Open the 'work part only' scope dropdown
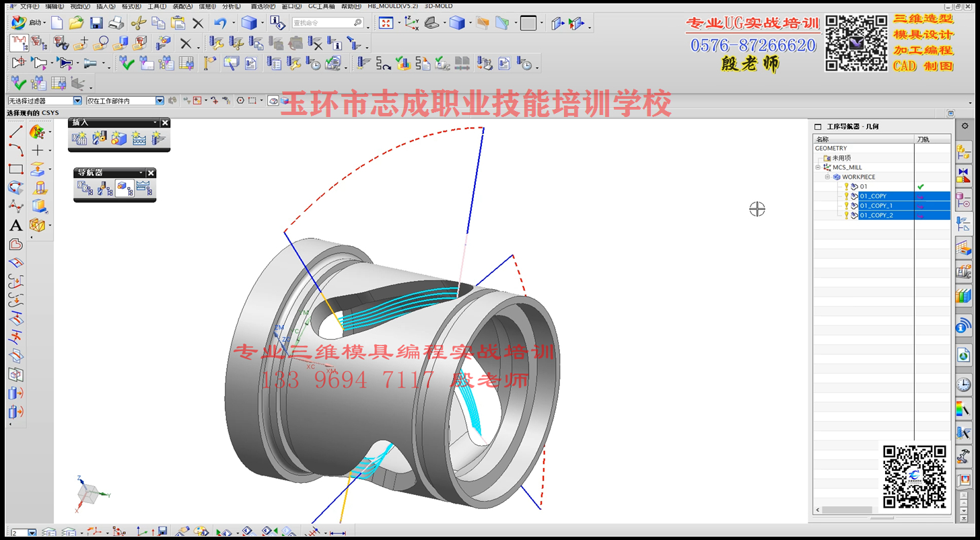The width and height of the screenshot is (980, 540). (160, 101)
